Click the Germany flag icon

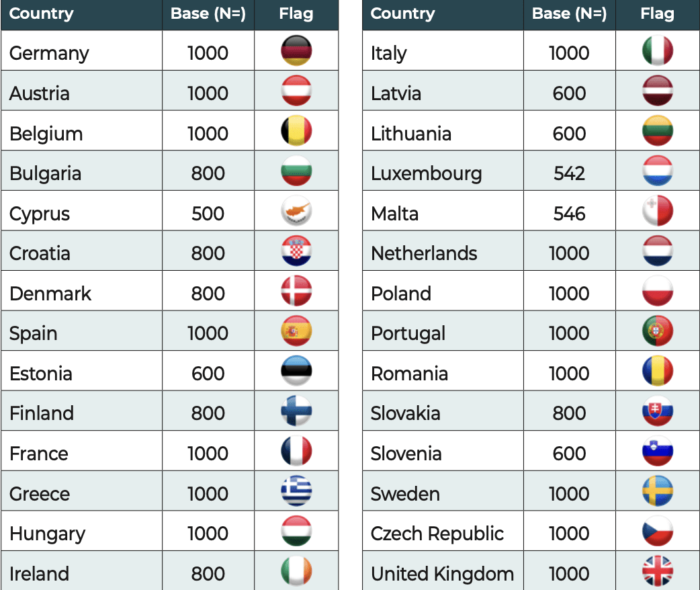[296, 52]
